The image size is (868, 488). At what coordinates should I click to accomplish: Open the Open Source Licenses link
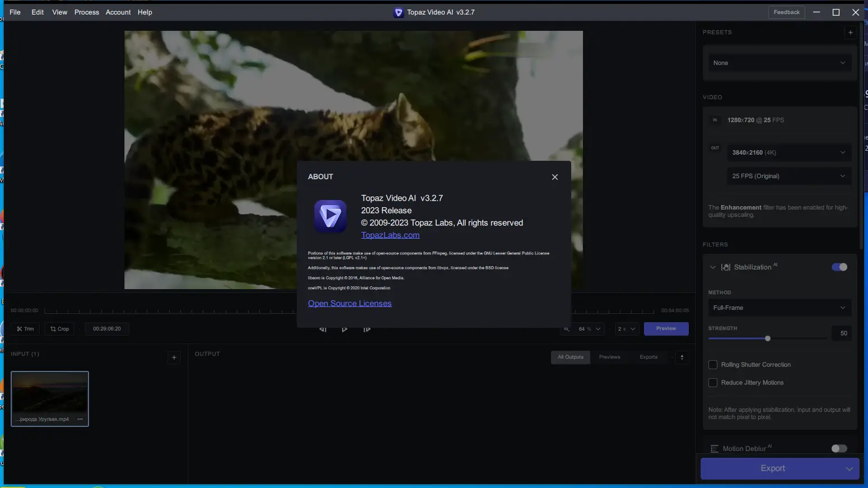click(x=350, y=304)
